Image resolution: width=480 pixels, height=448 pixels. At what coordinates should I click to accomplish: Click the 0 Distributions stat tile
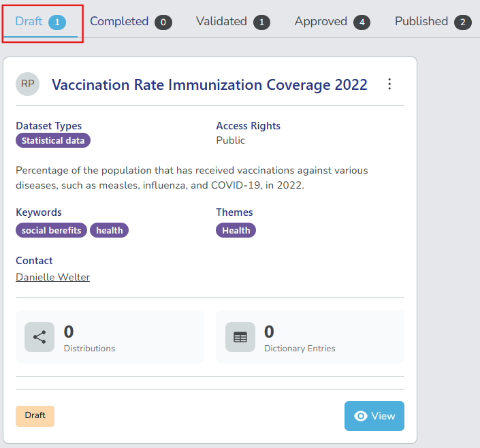[110, 337]
